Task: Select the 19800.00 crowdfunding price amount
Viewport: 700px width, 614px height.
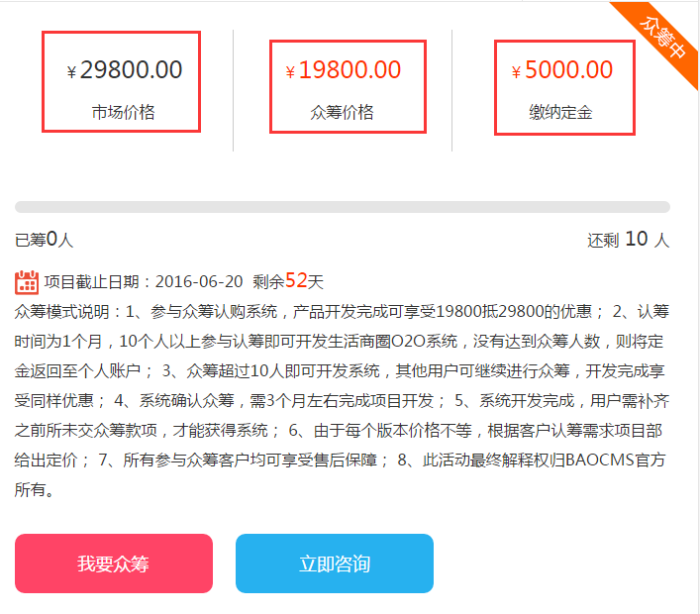Action: point(350,70)
